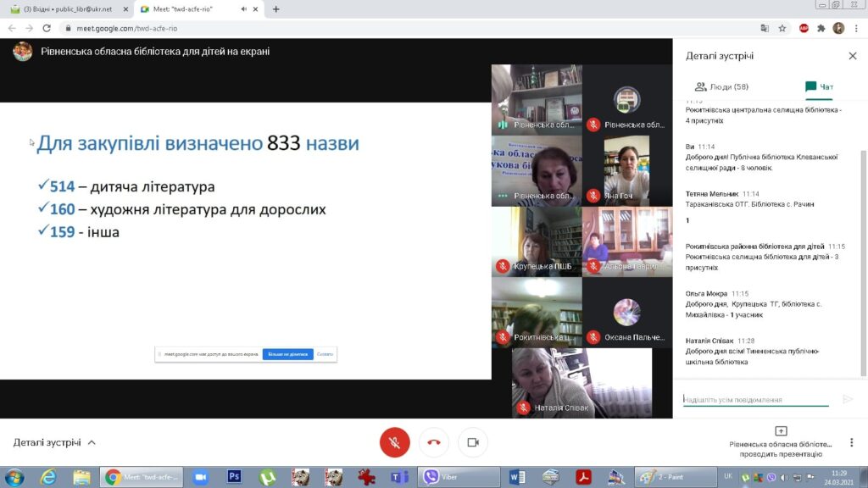868x488 pixels.
Task: Open a new browser tab
Action: pos(275,9)
